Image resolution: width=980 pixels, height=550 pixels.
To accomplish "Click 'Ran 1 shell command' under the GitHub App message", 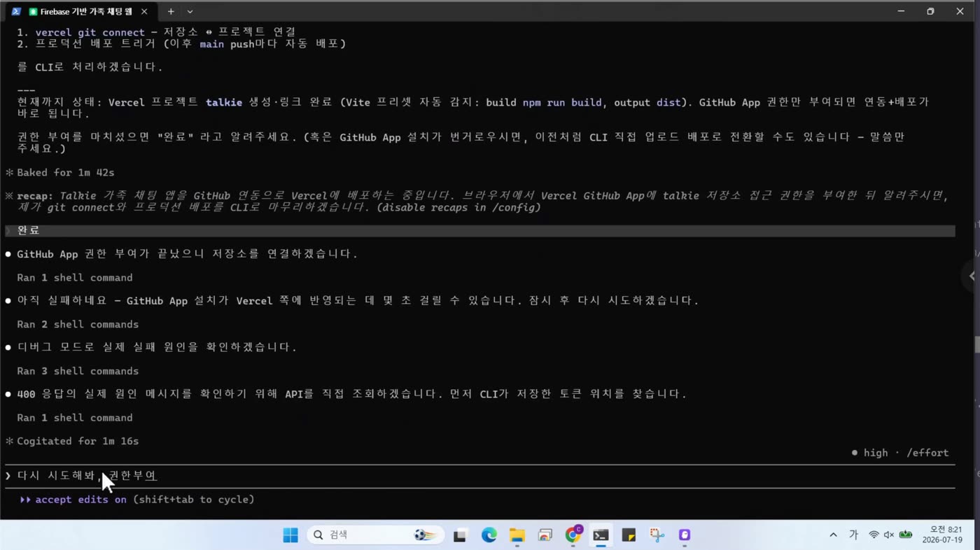I will pyautogui.click(x=75, y=278).
